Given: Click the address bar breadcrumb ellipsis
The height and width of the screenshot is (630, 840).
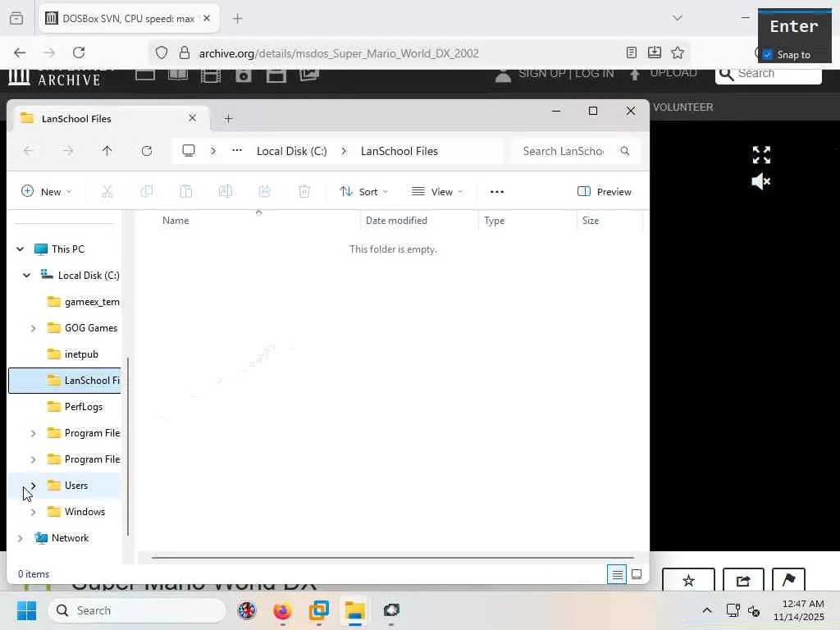Looking at the screenshot, I should click(237, 151).
